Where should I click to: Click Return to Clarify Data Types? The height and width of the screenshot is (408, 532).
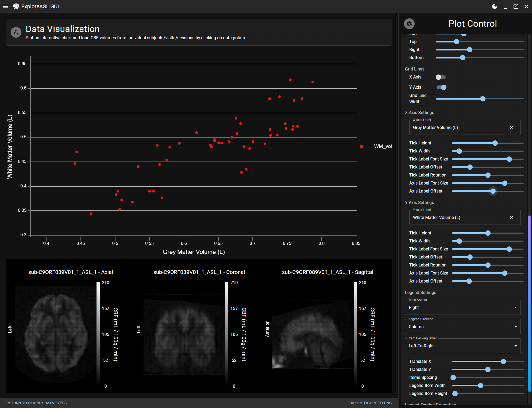[37, 403]
